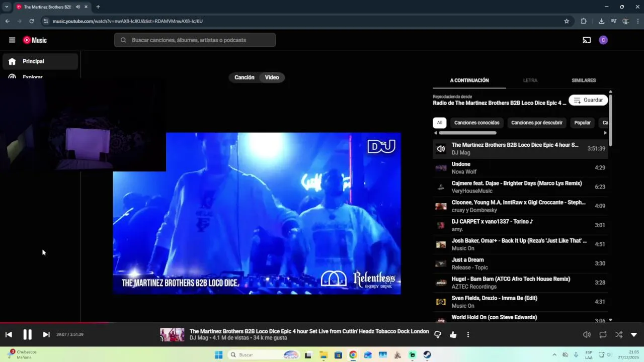This screenshot has height=362, width=644.
Task: Skip to the next track
Action: pos(46,334)
